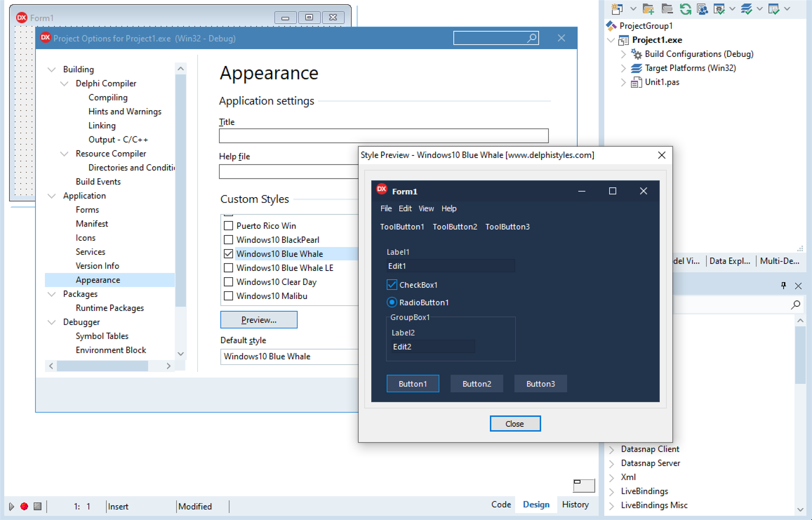This screenshot has width=812, height=520.
Task: Click the Unit1.pas unit file icon
Action: [636, 82]
